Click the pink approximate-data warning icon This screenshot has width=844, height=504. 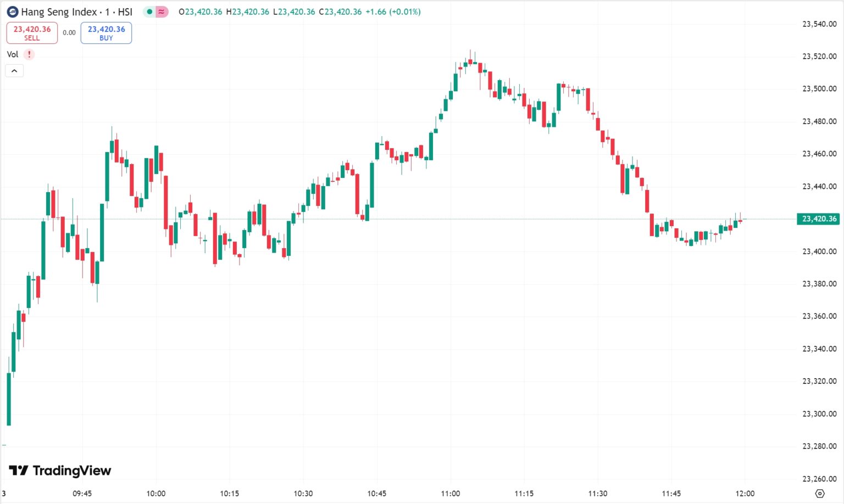coord(162,12)
